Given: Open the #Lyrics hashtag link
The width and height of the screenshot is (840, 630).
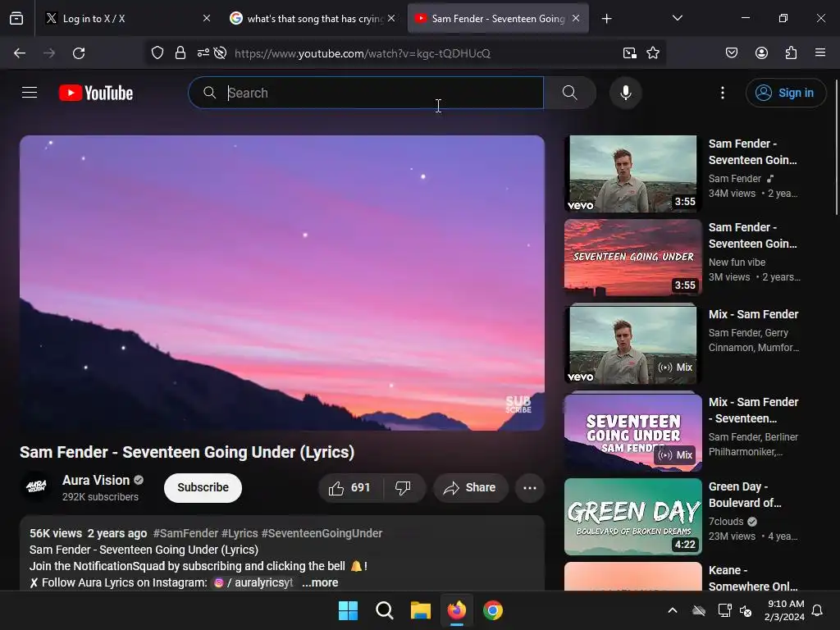Looking at the screenshot, I should 240,533.
